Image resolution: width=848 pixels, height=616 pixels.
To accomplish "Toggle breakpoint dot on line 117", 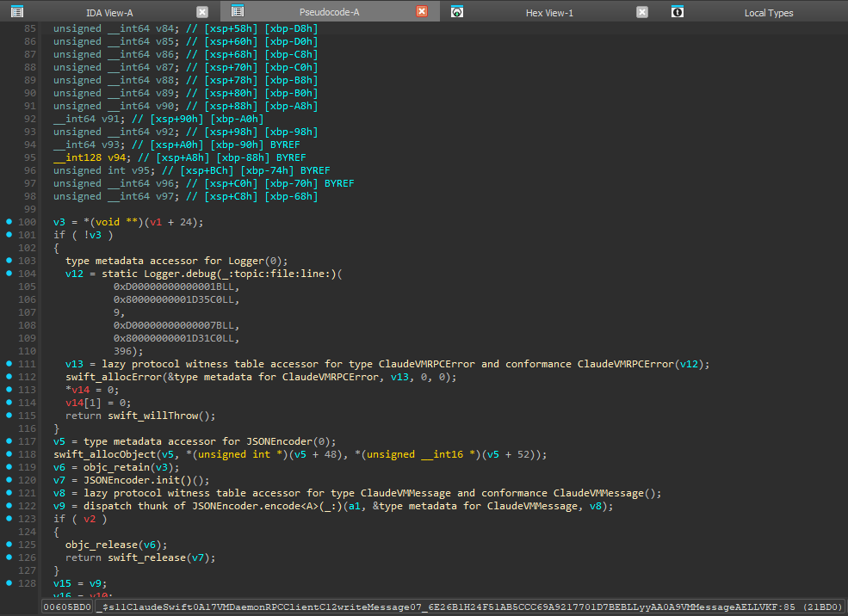I will (x=9, y=441).
